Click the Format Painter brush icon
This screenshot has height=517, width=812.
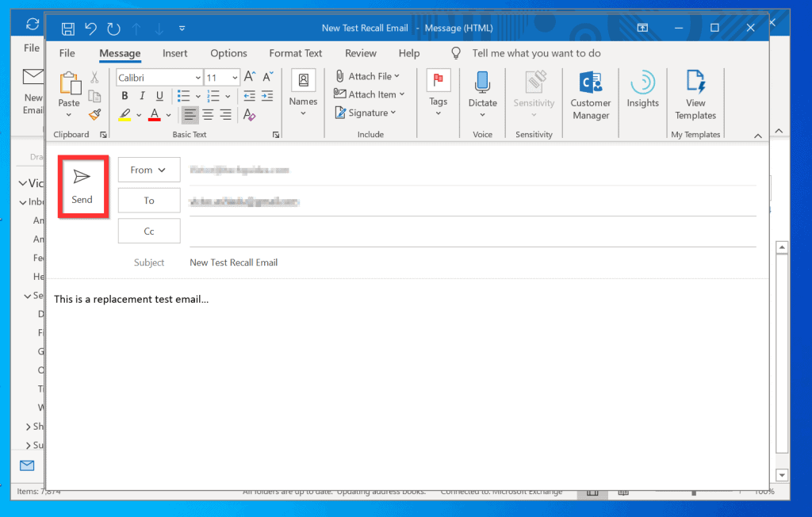[x=94, y=114]
